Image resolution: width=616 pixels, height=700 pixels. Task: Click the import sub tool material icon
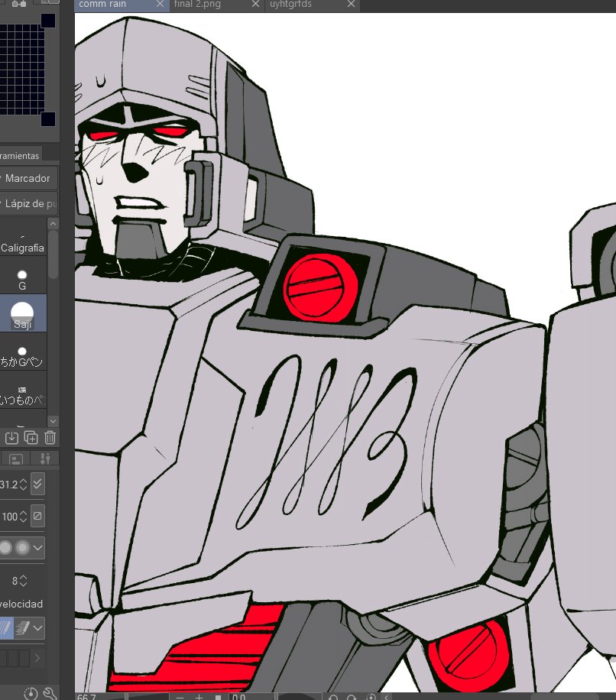click(x=11, y=437)
